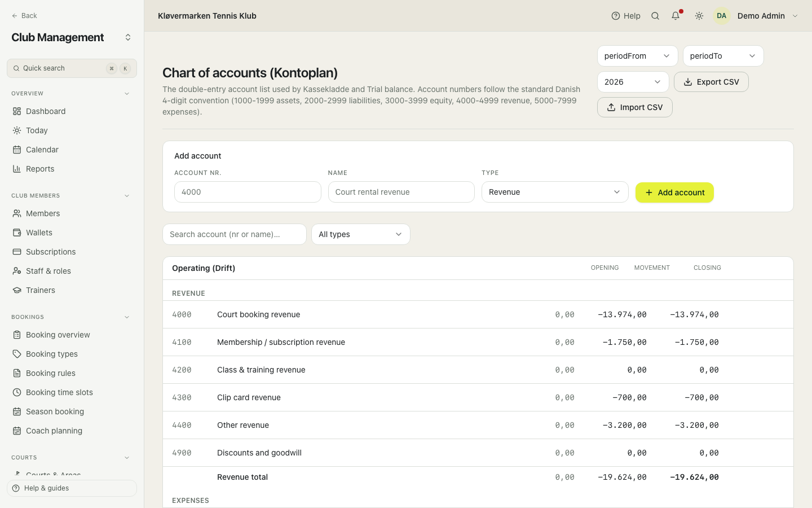Open the notifications bell
Screen dimensions: 812x508
point(676,16)
